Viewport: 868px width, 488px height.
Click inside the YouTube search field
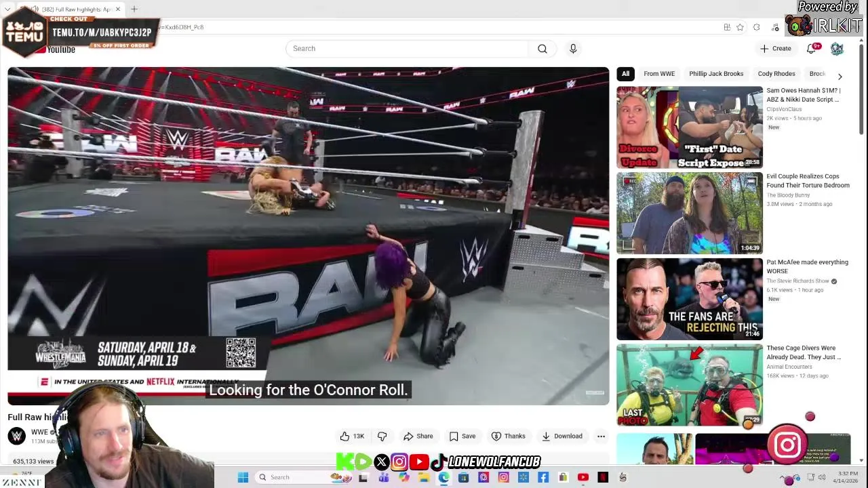[407, 49]
